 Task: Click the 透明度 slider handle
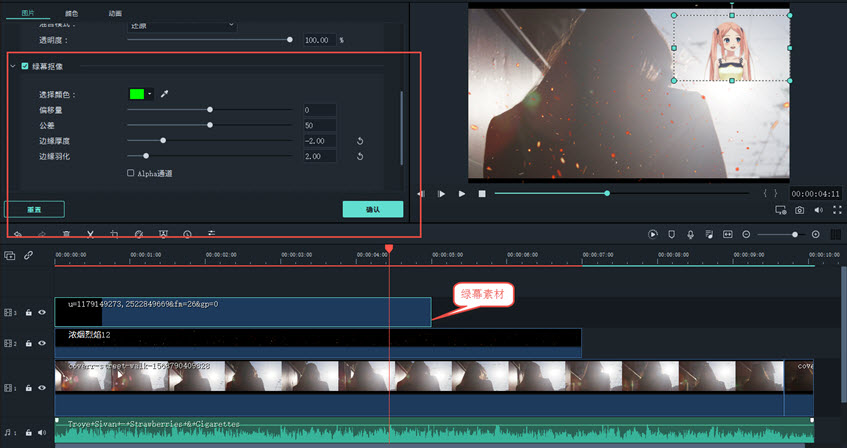[x=290, y=40]
